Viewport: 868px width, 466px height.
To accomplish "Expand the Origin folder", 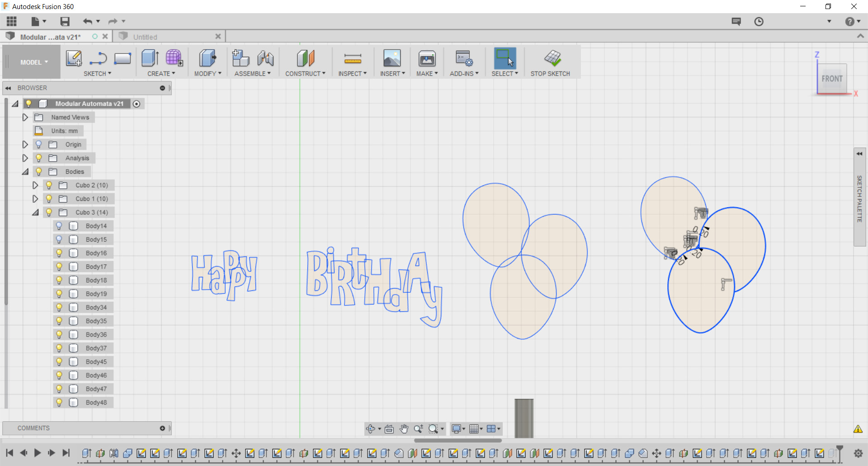I will [25, 144].
